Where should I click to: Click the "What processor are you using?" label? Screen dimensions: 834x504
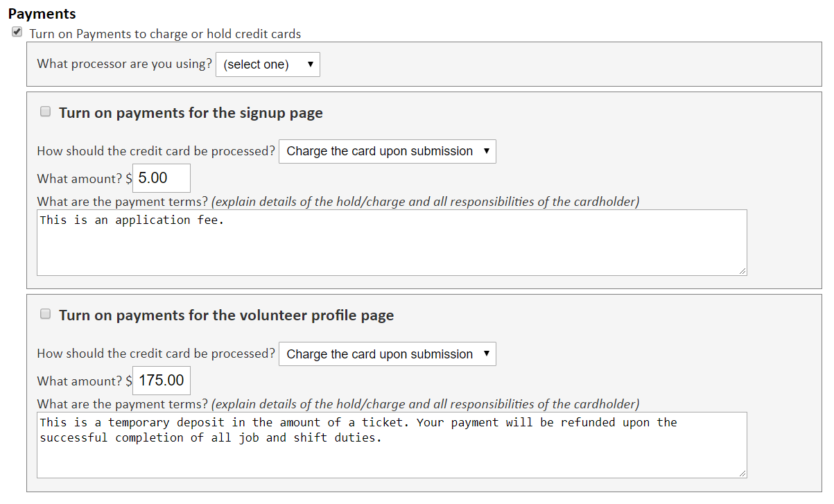coord(125,64)
